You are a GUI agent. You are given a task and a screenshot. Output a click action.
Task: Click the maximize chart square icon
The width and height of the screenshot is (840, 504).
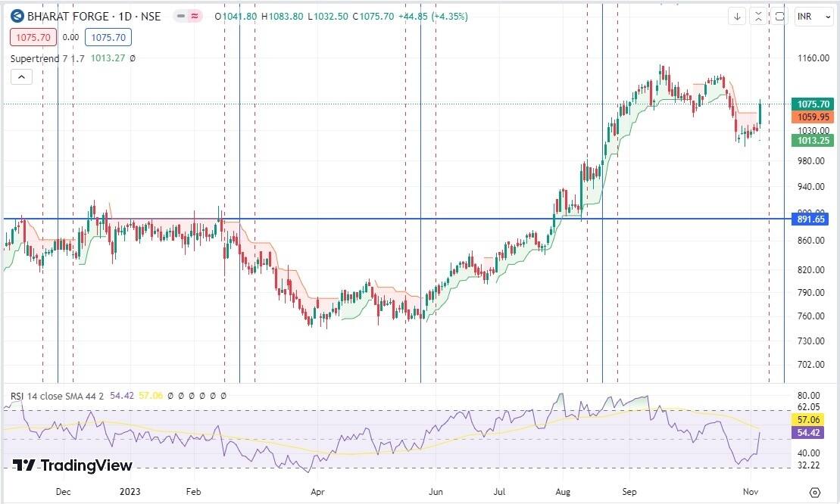(x=779, y=17)
